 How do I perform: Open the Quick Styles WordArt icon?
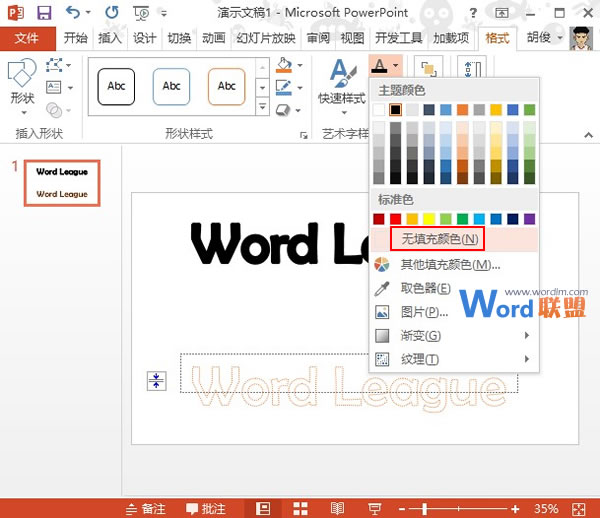pyautogui.click(x=343, y=73)
